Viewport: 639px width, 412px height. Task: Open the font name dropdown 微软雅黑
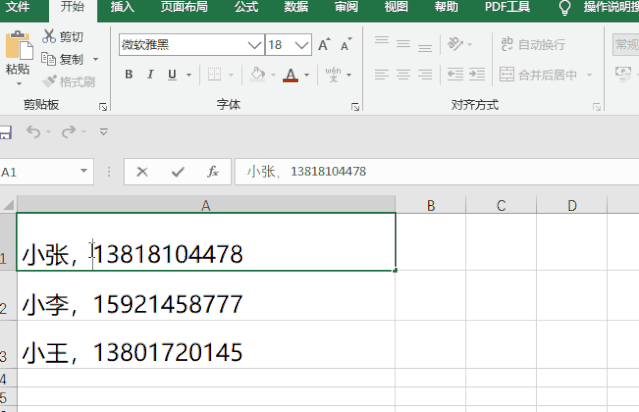pos(254,45)
